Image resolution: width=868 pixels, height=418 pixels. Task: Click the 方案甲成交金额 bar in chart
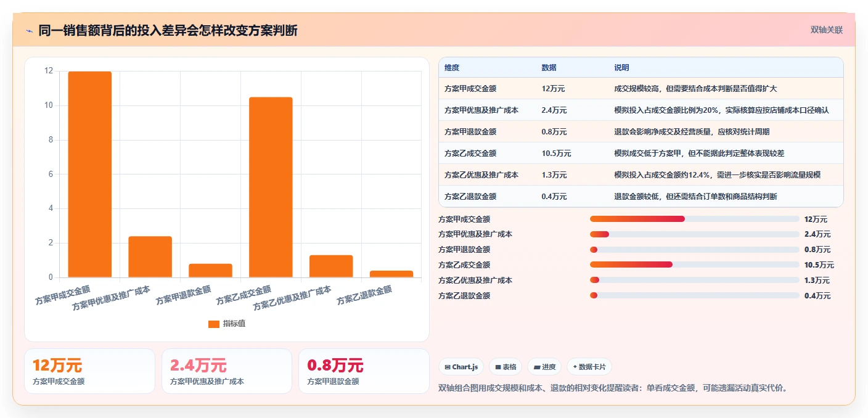(x=90, y=174)
